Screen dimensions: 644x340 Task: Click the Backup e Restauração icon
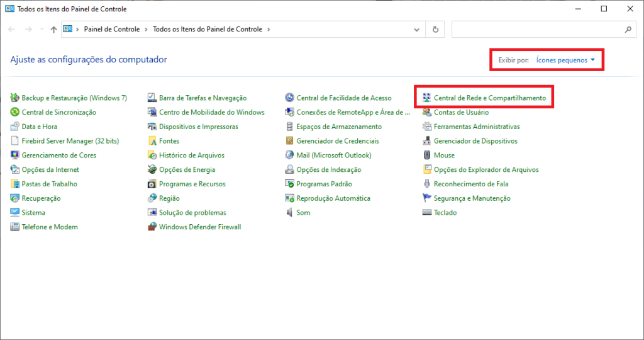(15, 98)
